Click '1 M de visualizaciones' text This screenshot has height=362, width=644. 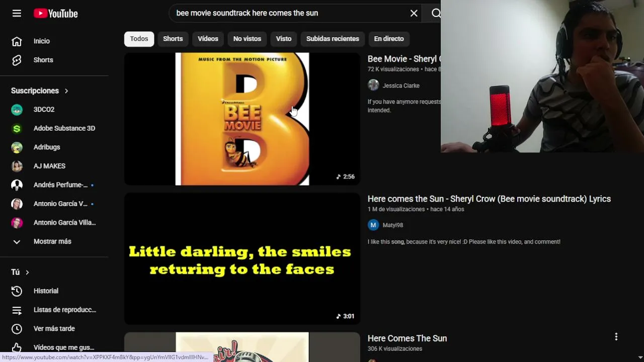396,209
